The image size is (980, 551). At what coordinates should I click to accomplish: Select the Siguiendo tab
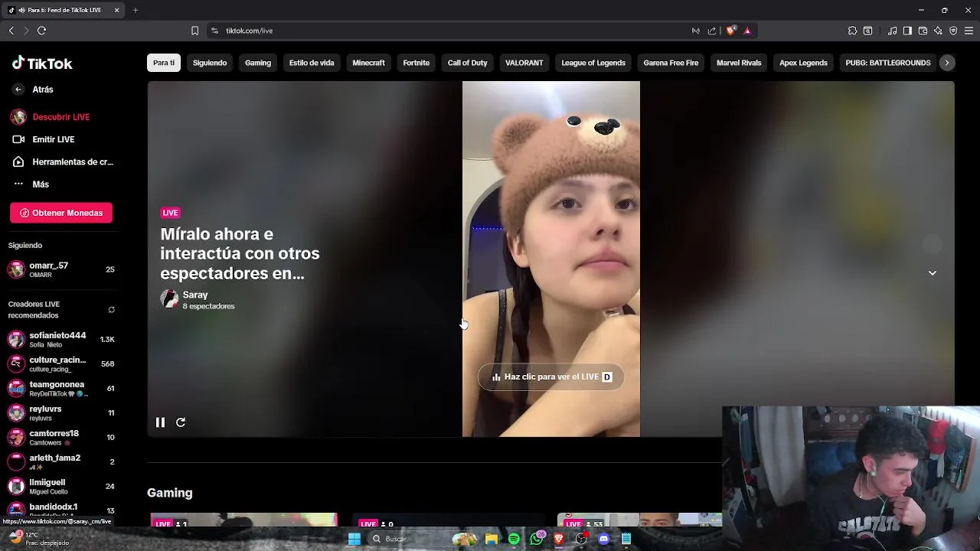coord(210,63)
